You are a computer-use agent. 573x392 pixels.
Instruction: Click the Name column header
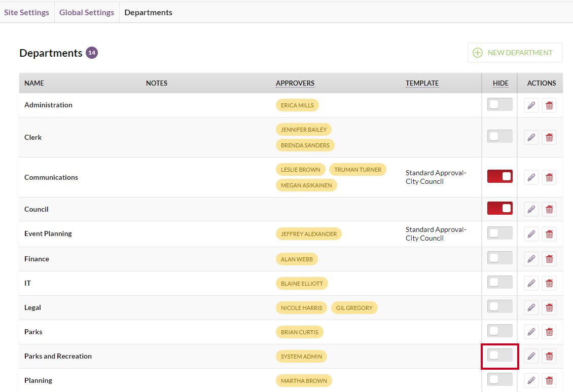pyautogui.click(x=34, y=83)
